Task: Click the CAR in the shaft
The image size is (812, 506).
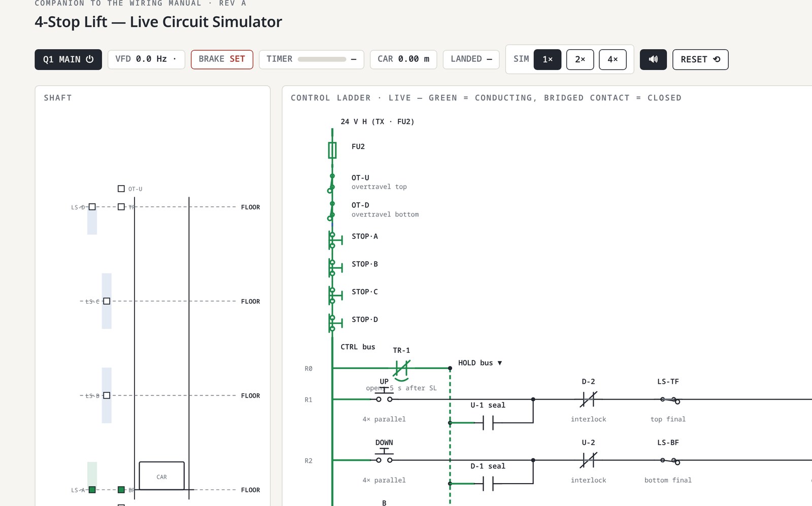Action: click(162, 476)
